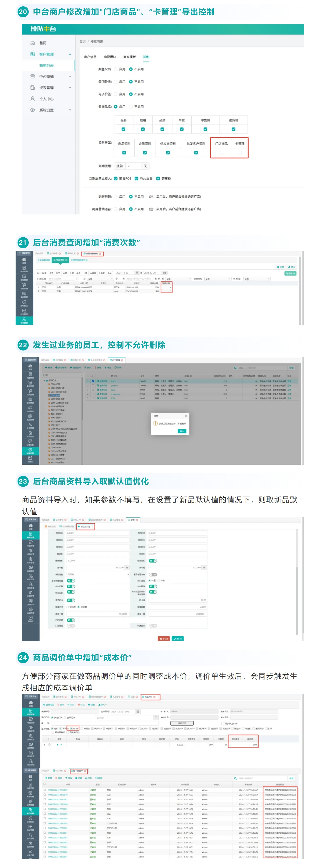This screenshot has height=868, width=317.
Task: Open calendar icon beside first 2024-12-30 date
Action: (137, 273)
